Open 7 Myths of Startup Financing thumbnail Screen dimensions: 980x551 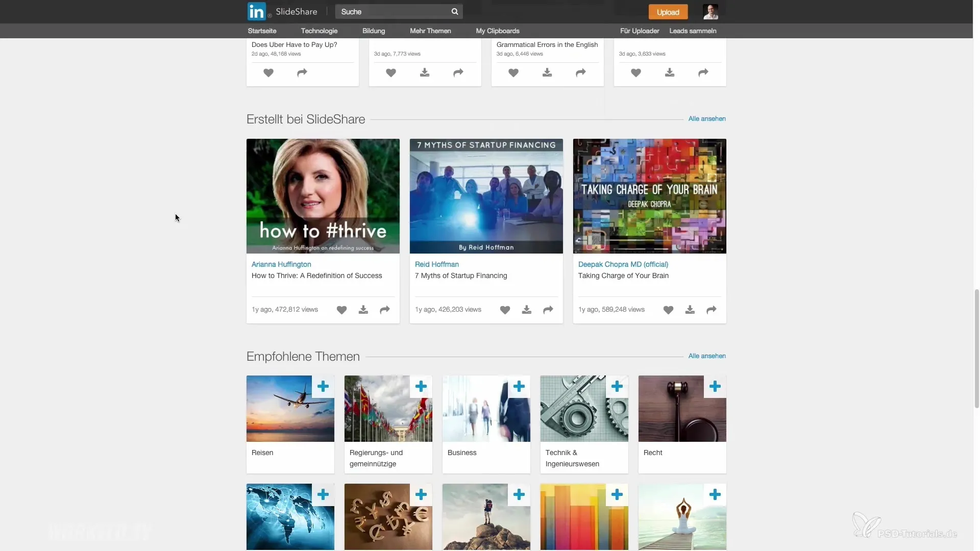pyautogui.click(x=486, y=196)
